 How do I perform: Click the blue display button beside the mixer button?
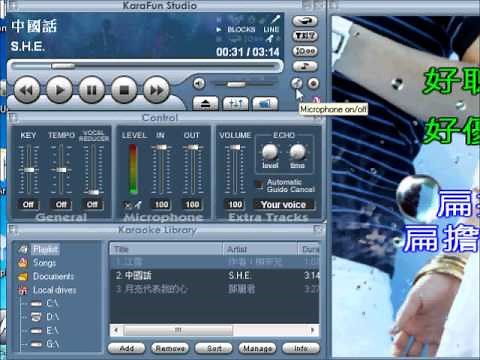[265, 104]
